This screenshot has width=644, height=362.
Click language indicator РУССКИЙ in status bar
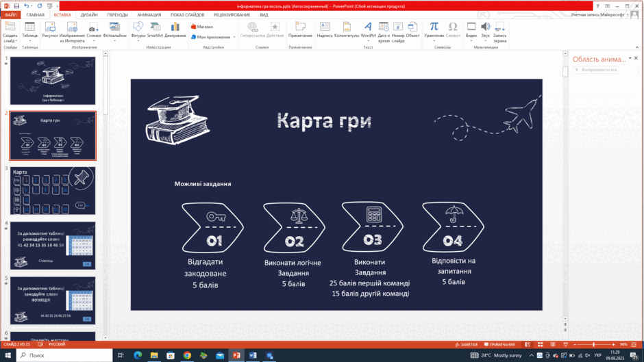click(57, 344)
